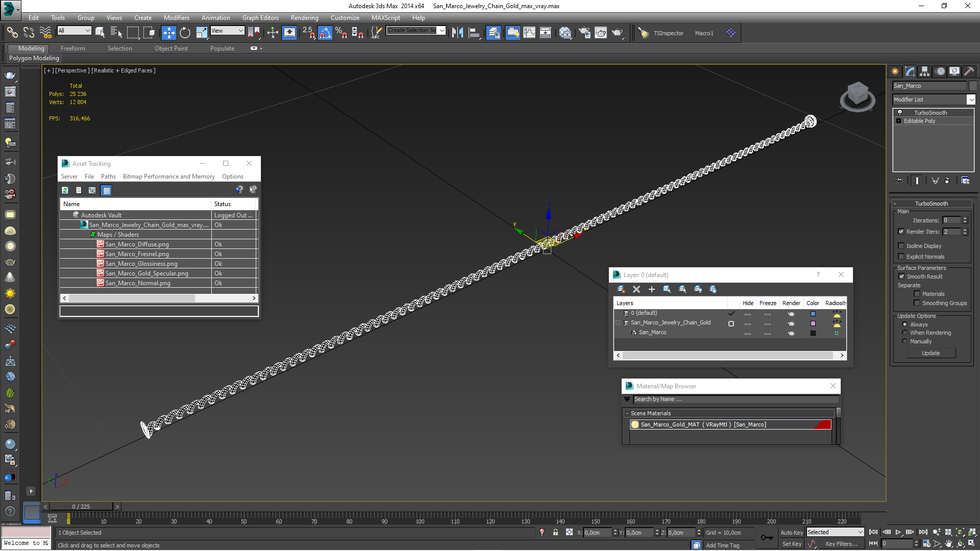Click Create New Layer in Layer dialog
The width and height of the screenshot is (980, 551).
(621, 289)
